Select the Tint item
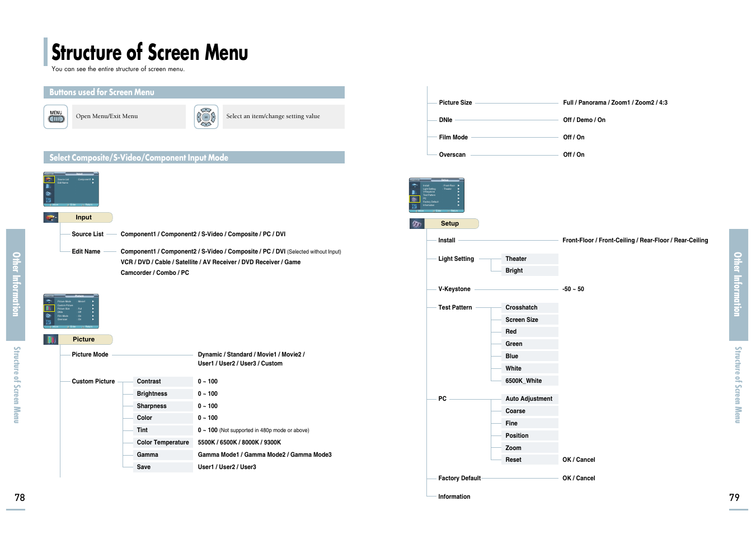756x534 pixels. coord(163,430)
